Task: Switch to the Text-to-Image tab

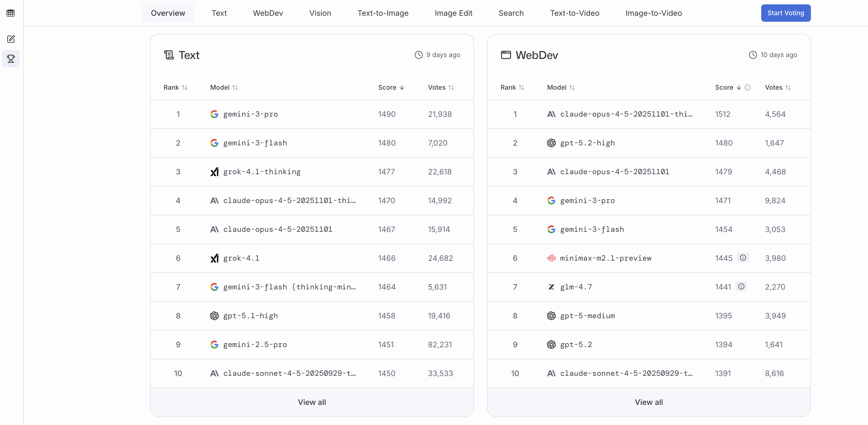Action: (x=383, y=13)
